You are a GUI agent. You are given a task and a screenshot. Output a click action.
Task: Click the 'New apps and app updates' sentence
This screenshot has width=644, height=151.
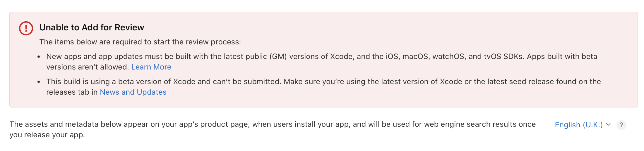point(117,57)
